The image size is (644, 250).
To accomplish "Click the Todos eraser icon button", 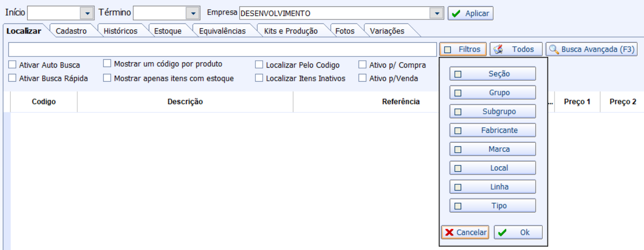I will 516,49.
